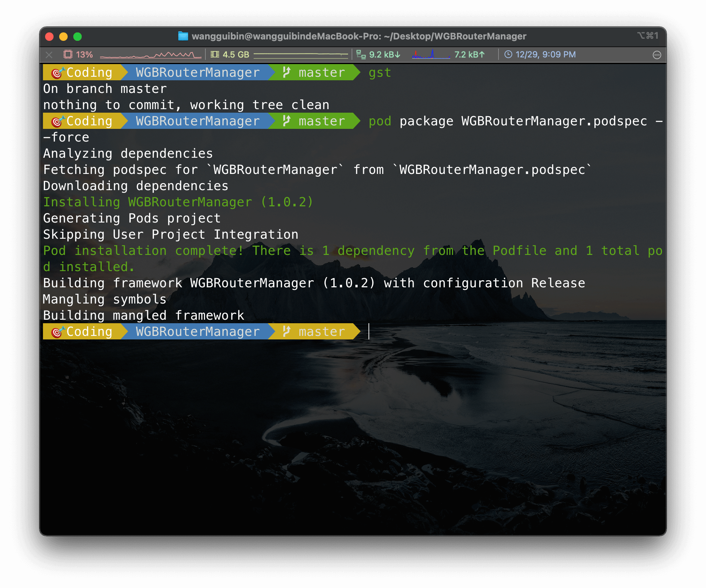Viewport: 706px width, 588px height.
Task: Click the folder icon in title bar
Action: 183,36
